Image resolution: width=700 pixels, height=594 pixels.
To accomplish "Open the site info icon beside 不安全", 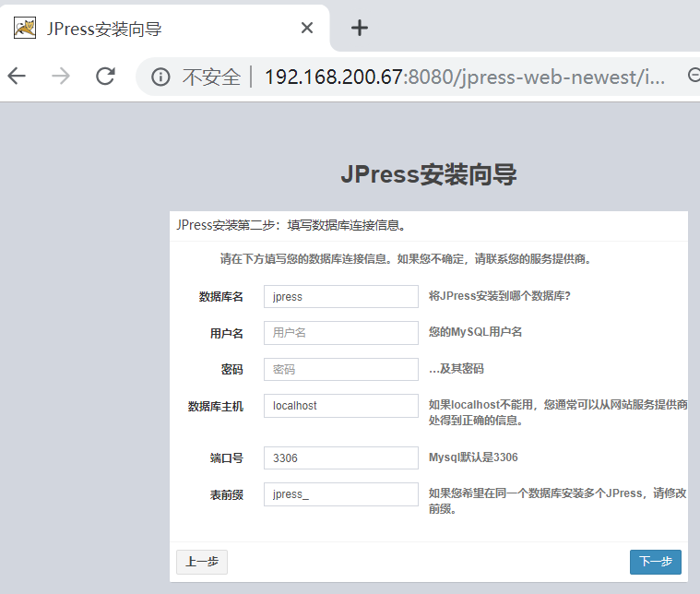I will (x=160, y=77).
